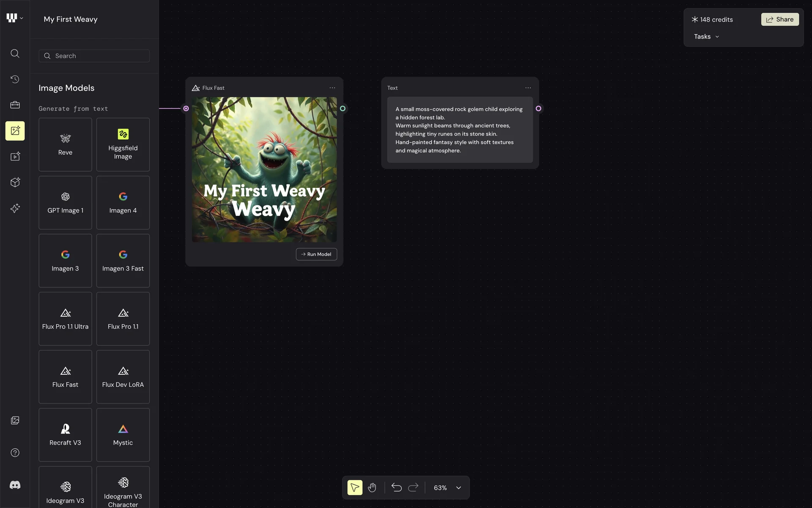Open the Weavy logo menu chevron
Screen dimensions: 812x508
click(x=22, y=18)
